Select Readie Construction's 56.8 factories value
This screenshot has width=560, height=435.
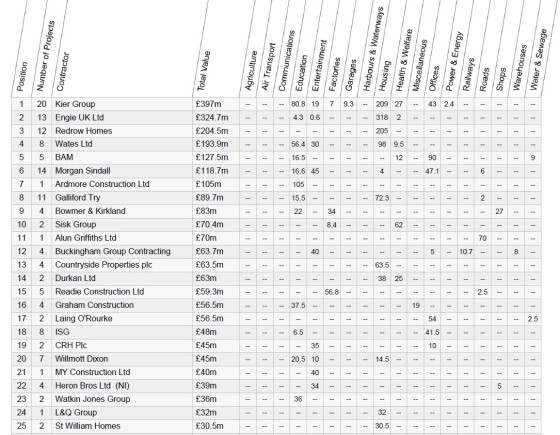point(331,292)
